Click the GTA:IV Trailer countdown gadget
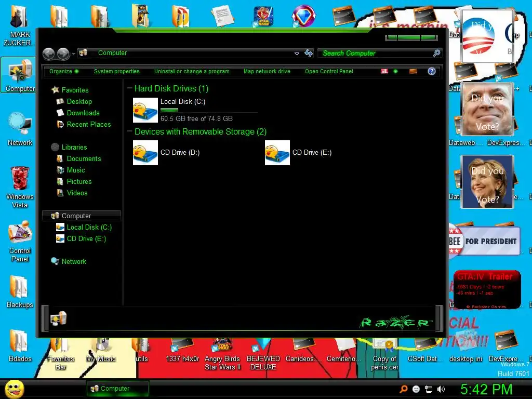Viewport: 532px width, 399px height. (487, 289)
